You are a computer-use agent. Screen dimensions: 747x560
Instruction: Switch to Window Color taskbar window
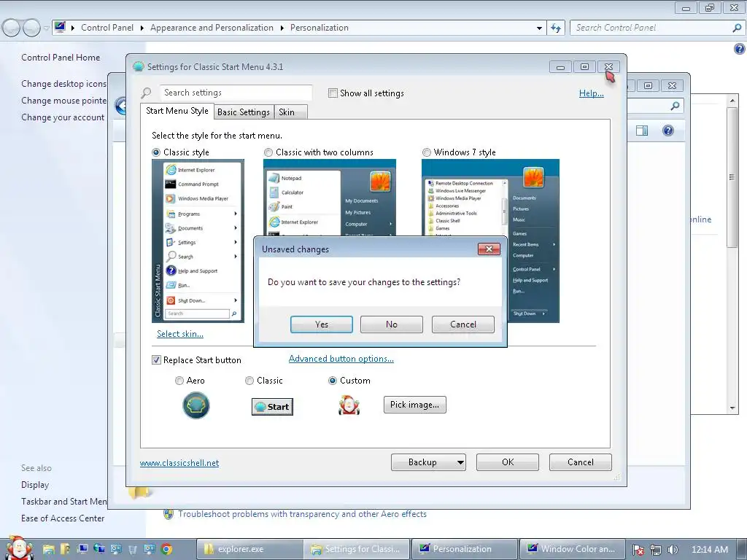[573, 549]
